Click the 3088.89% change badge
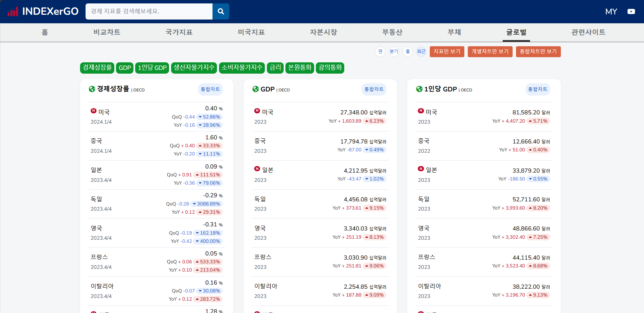 pyautogui.click(x=207, y=204)
